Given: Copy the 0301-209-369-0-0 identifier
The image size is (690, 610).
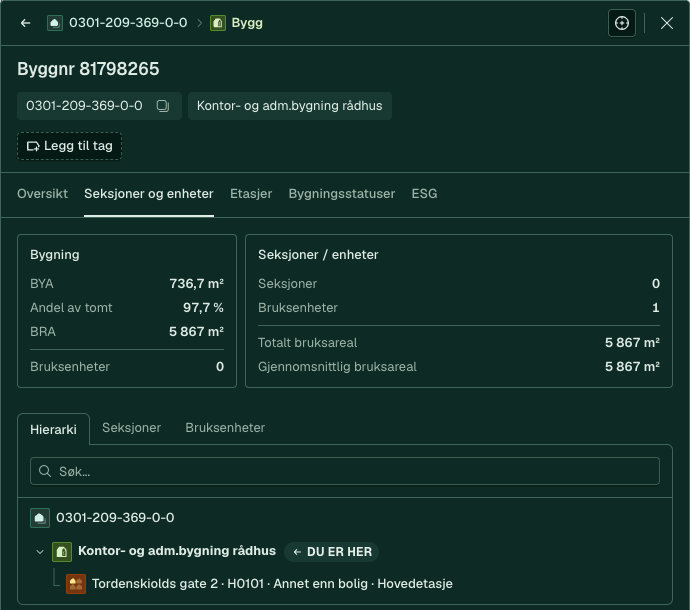Looking at the screenshot, I should coord(163,106).
